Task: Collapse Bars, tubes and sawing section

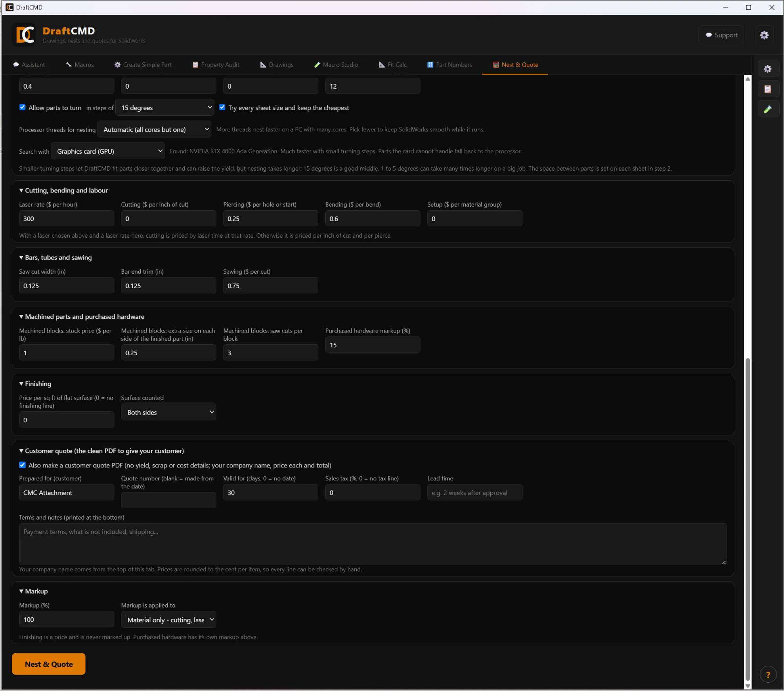Action: click(55, 257)
